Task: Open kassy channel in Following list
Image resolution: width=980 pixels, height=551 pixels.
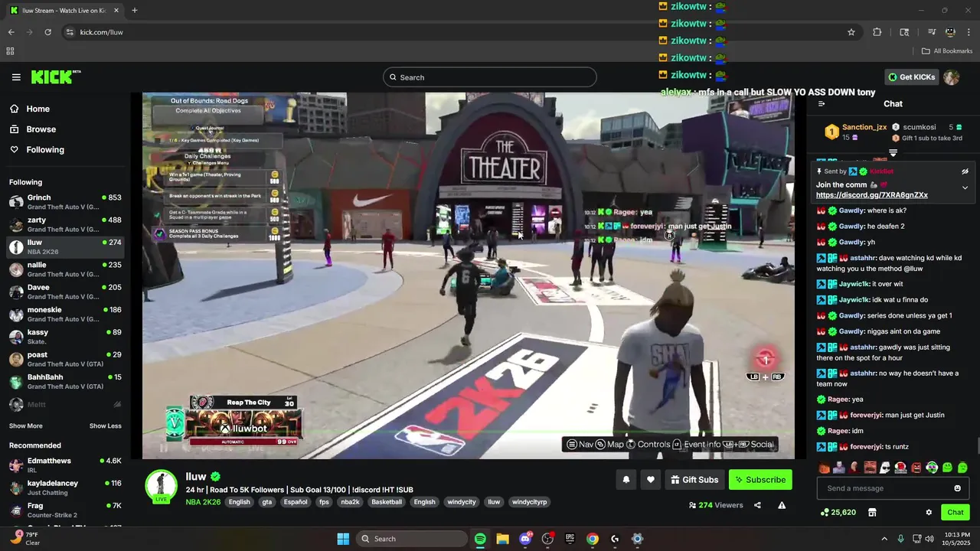Action: point(65,337)
